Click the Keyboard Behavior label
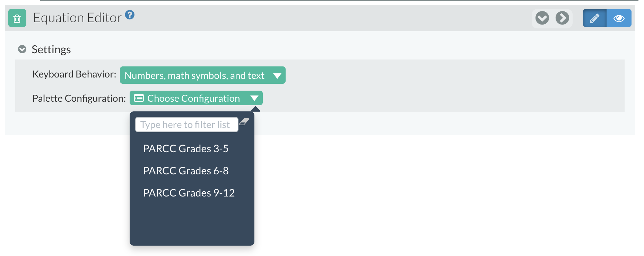This screenshot has height=256, width=644. (x=74, y=74)
